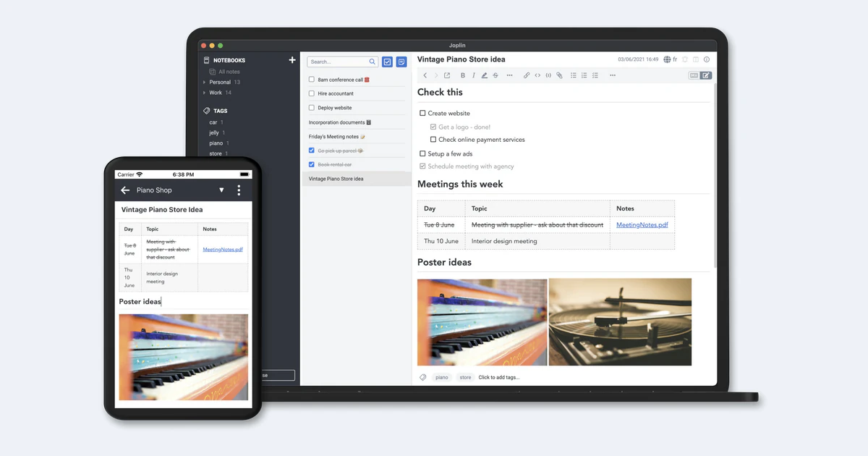
Task: Click the turntable poster image
Action: [x=620, y=322]
